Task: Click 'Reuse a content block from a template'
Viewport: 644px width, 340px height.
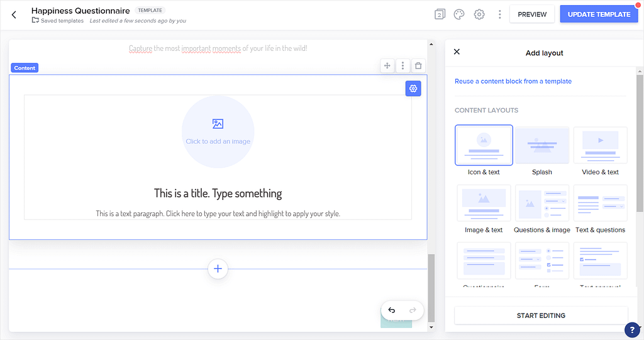Action: tap(513, 81)
